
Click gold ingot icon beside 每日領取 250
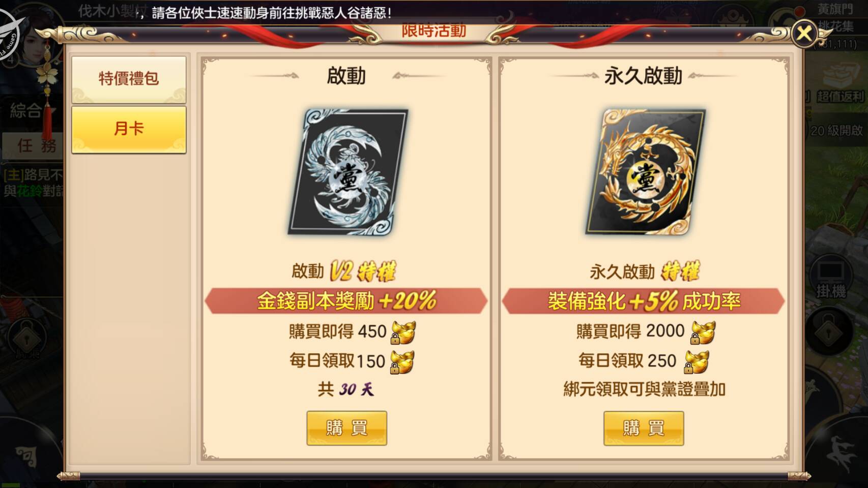[x=697, y=362]
